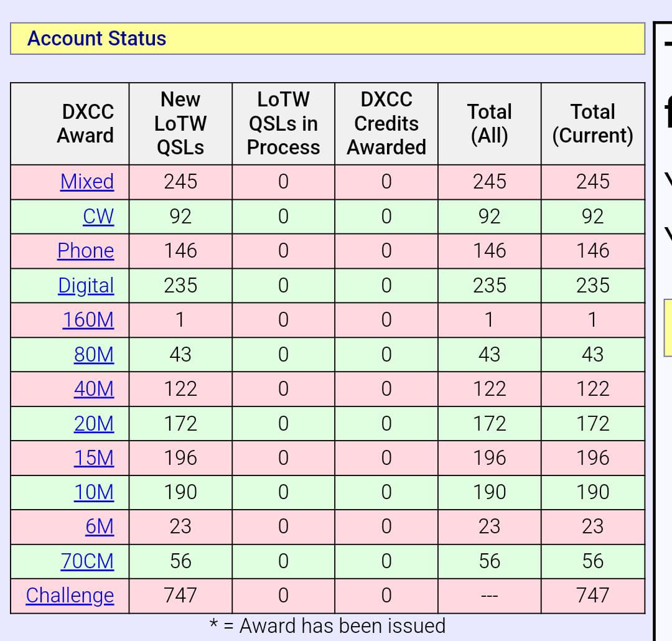Open the Phone award link
The height and width of the screenshot is (641, 672).
click(x=86, y=251)
